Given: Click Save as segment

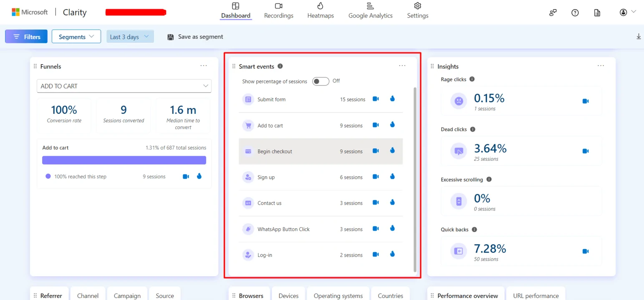Looking at the screenshot, I should click(x=195, y=37).
